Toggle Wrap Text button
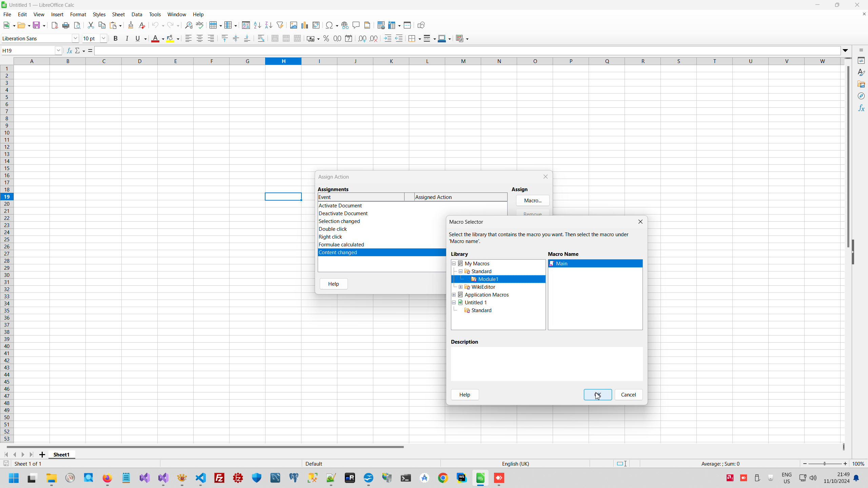 point(261,38)
